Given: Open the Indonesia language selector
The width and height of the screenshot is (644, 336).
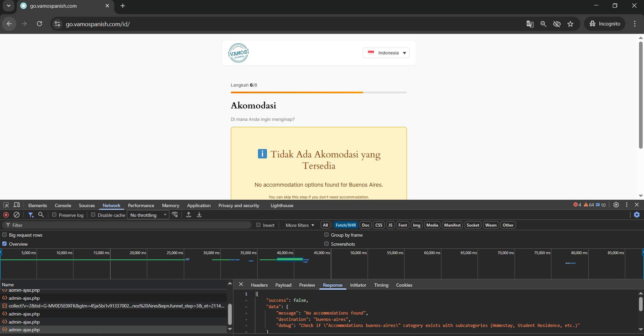Looking at the screenshot, I should click(x=386, y=53).
